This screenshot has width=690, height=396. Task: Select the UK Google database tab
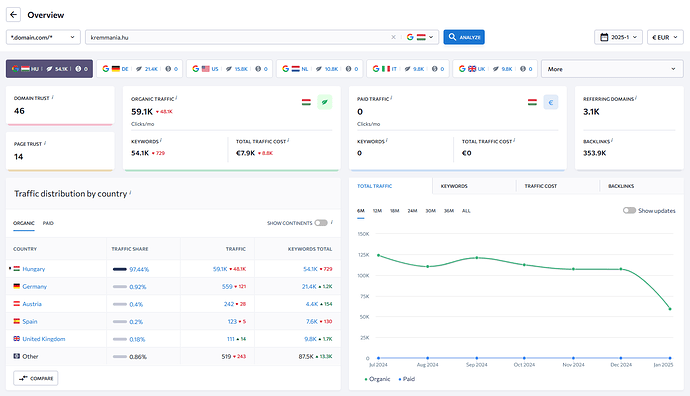click(495, 69)
